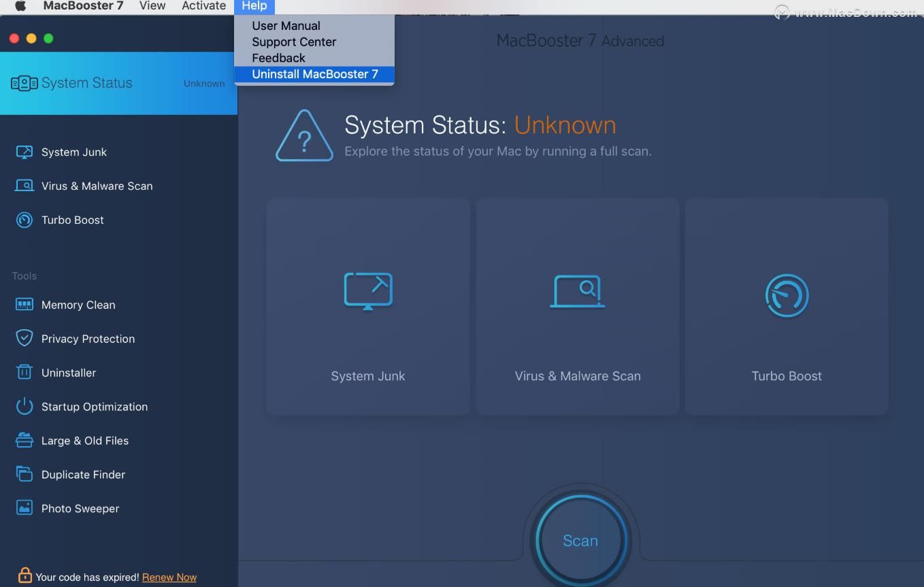Click the question-mark warning triangle icon
924x587 pixels.
pyautogui.click(x=304, y=136)
